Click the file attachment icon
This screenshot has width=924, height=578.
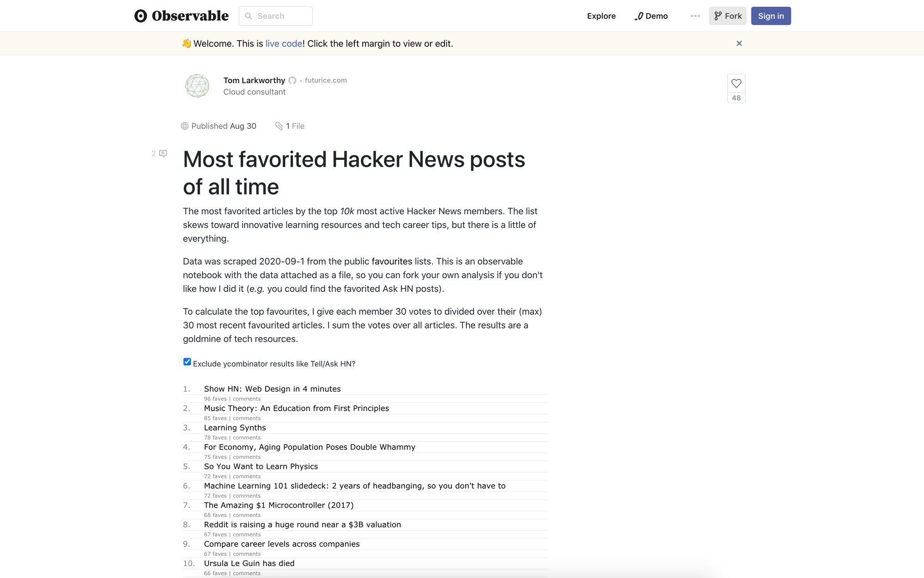coord(278,126)
